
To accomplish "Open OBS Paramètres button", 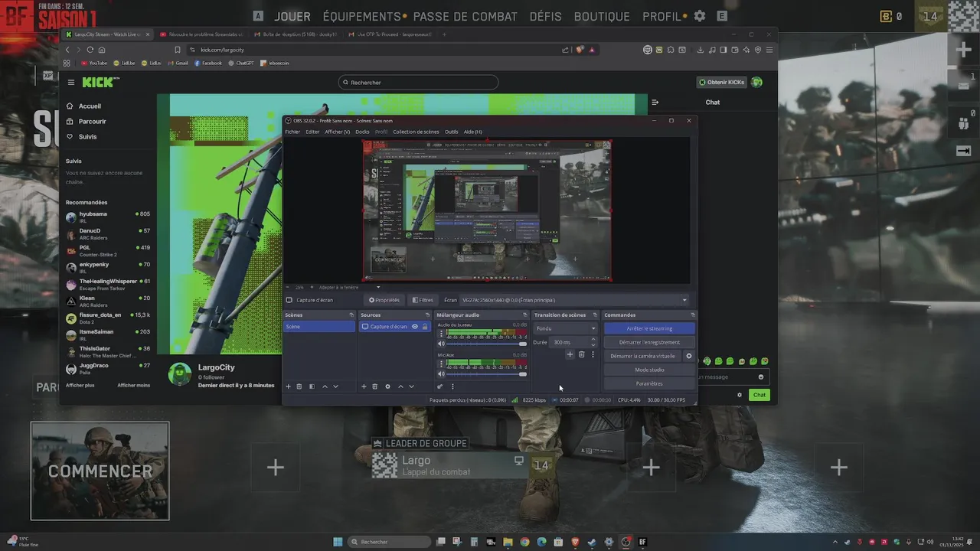I will click(x=649, y=383).
